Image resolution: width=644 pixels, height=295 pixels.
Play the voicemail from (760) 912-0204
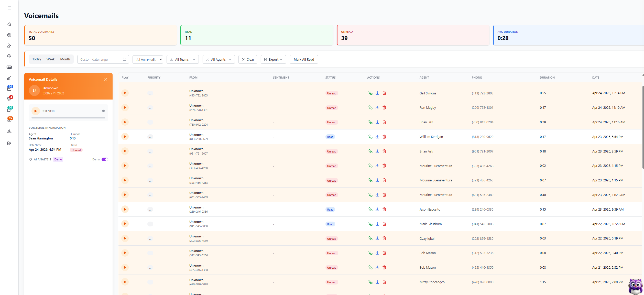pos(125,122)
